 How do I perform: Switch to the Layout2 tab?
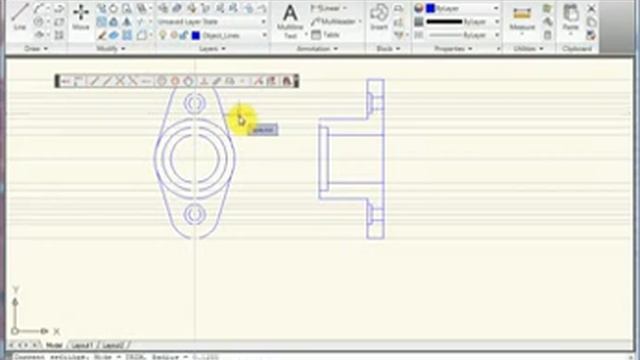pos(112,345)
